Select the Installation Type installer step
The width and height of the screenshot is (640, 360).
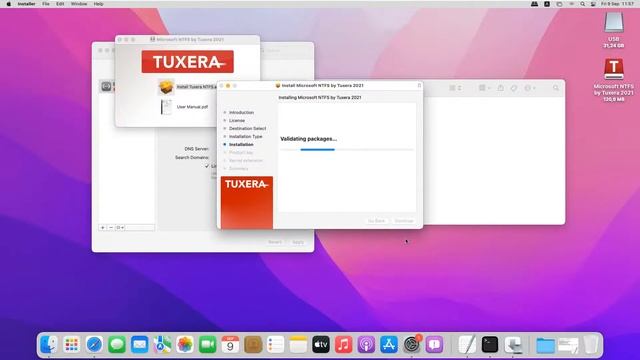245,136
